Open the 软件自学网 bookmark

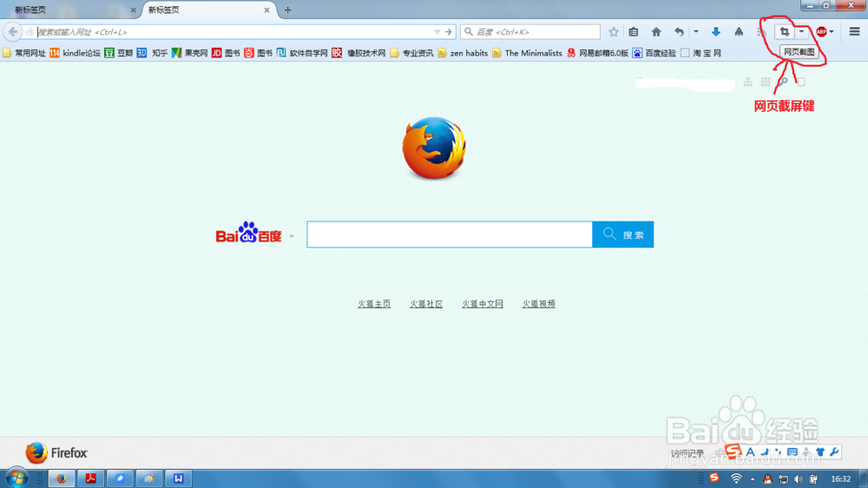click(x=302, y=53)
